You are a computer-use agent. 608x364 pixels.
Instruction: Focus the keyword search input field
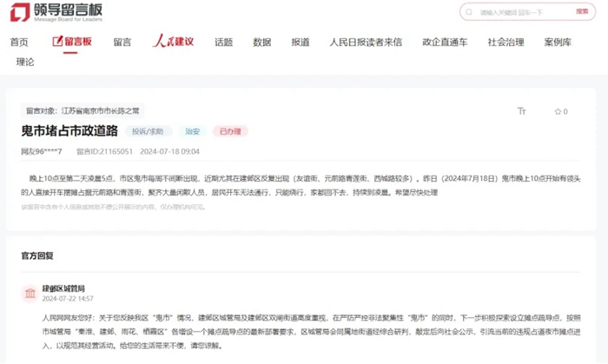(x=521, y=12)
